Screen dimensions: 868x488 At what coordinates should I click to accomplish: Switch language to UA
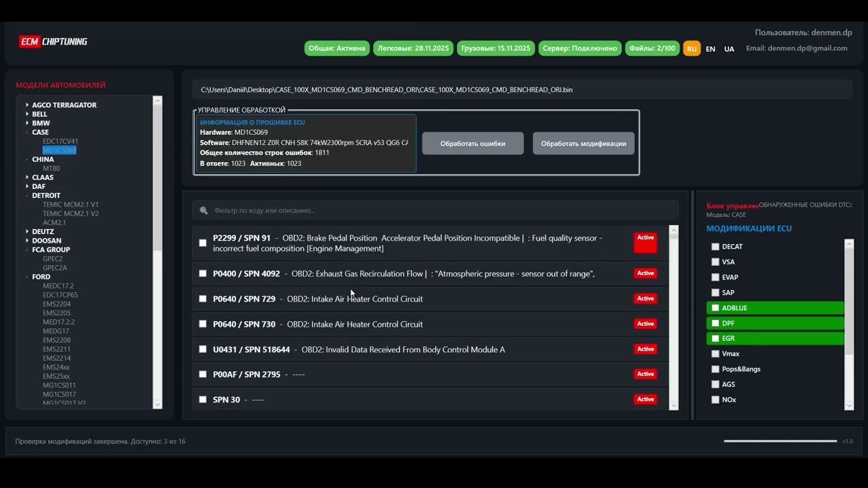pyautogui.click(x=729, y=49)
